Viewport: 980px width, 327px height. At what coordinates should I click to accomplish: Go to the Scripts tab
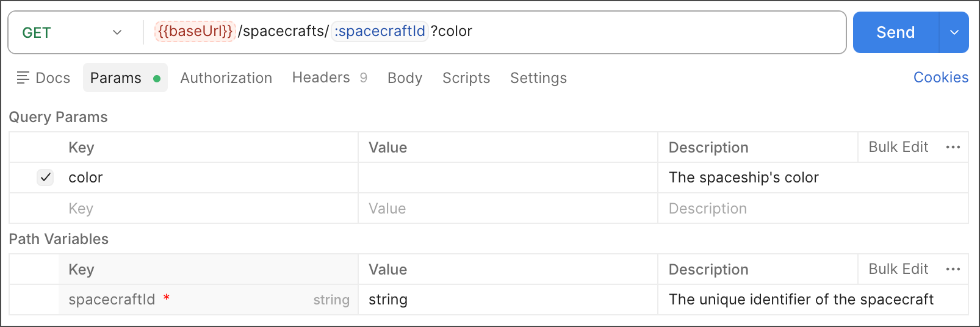coord(466,78)
